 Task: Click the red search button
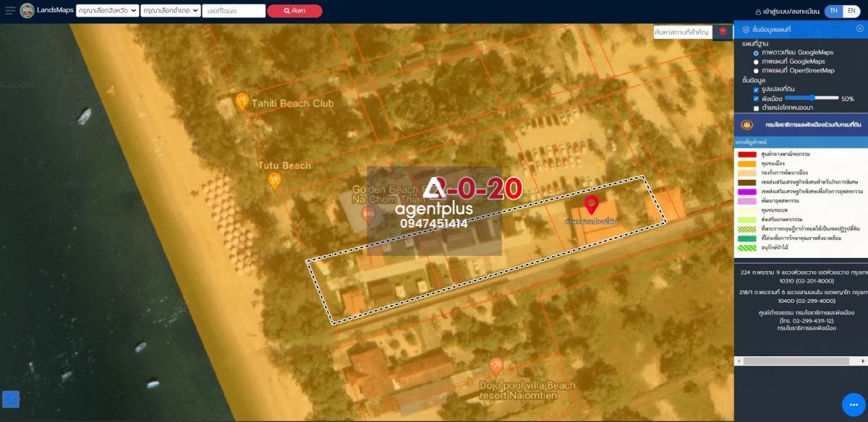pos(294,11)
